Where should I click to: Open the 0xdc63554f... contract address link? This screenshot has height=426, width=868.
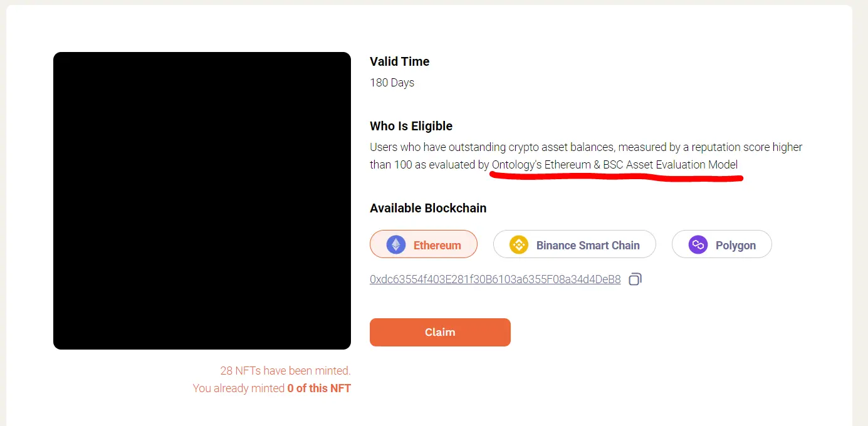(495, 279)
